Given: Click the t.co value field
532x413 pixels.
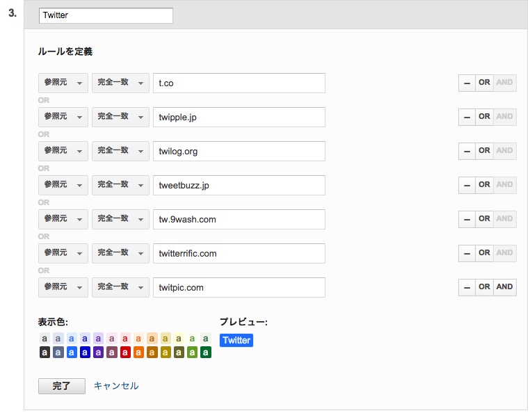Looking at the screenshot, I should tap(239, 83).
